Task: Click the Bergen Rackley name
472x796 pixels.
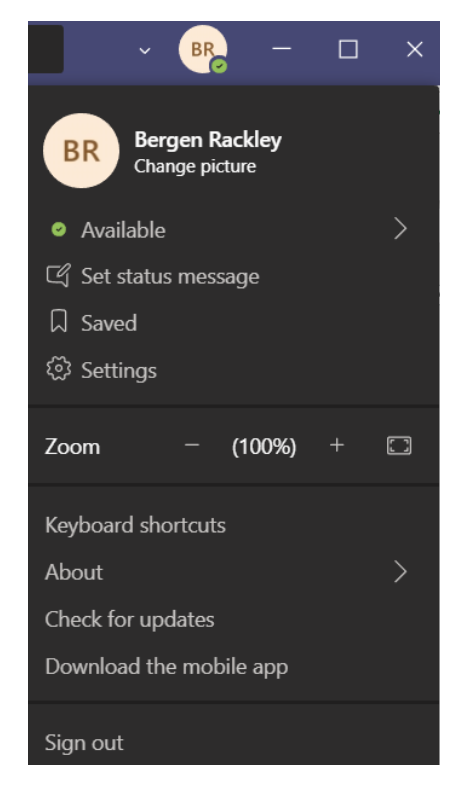Action: [x=208, y=140]
